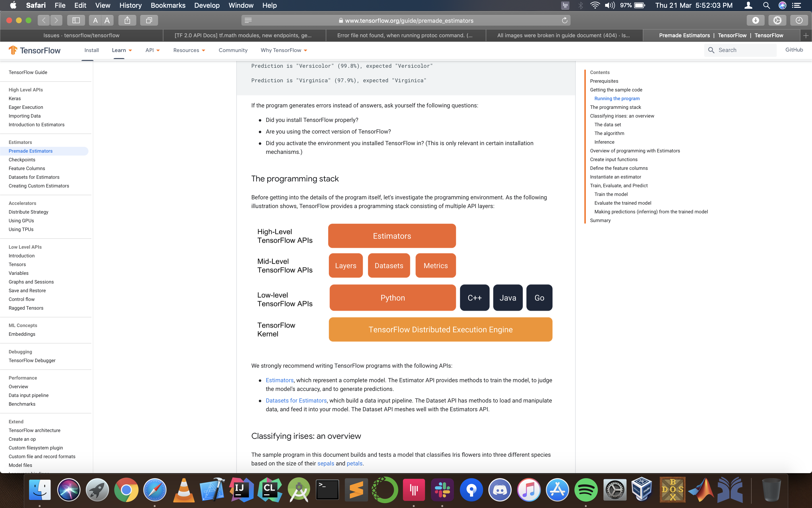Open Finder from the dock

point(40,490)
